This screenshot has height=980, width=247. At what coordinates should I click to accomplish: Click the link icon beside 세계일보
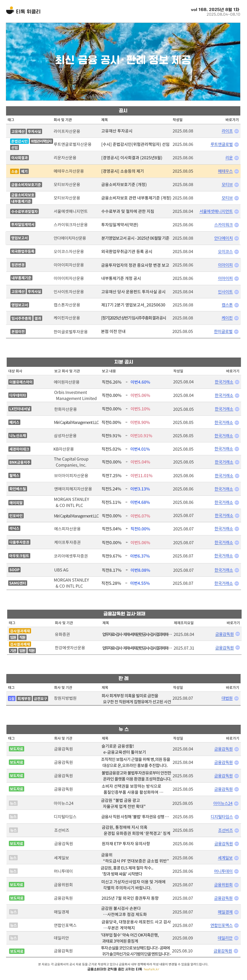(x=236, y=858)
